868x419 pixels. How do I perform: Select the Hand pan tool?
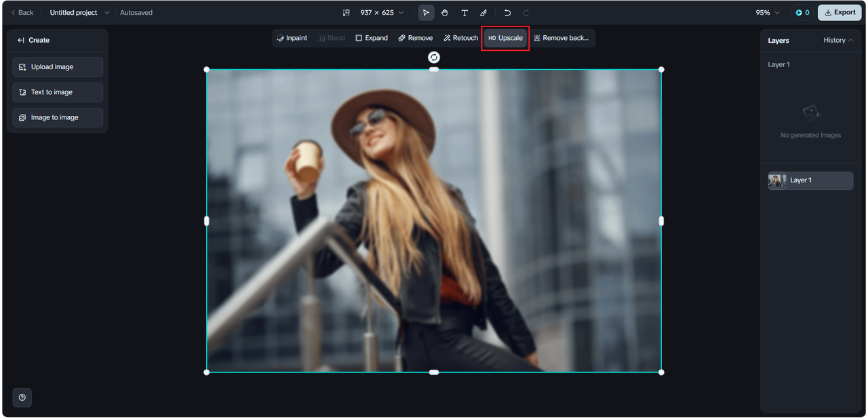coord(445,12)
